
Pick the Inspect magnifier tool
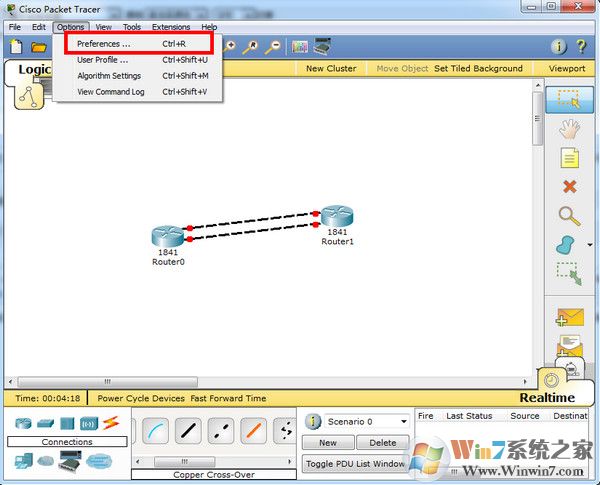pyautogui.click(x=569, y=215)
